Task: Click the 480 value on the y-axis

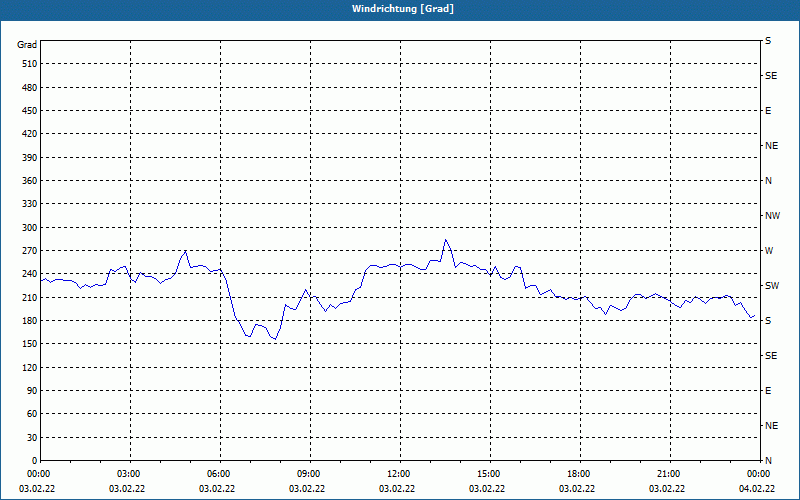Action: click(x=29, y=88)
